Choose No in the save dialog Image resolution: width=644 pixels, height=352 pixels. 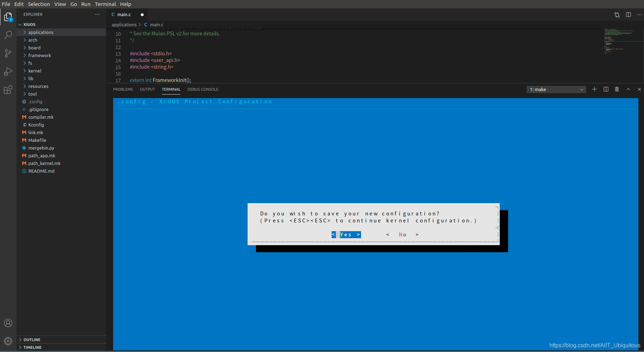402,235
